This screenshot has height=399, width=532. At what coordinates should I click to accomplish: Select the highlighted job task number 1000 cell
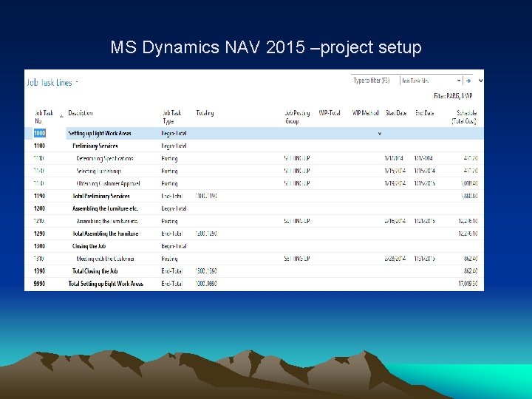[39, 133]
